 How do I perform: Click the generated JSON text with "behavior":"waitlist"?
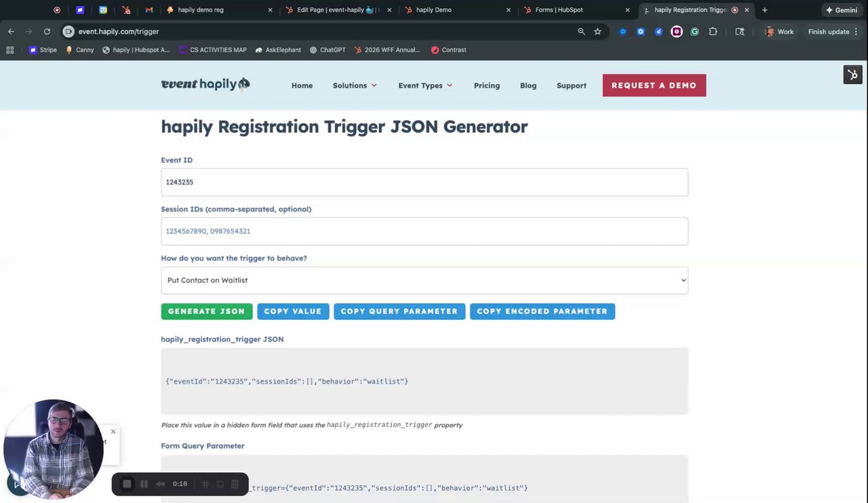[x=287, y=382]
